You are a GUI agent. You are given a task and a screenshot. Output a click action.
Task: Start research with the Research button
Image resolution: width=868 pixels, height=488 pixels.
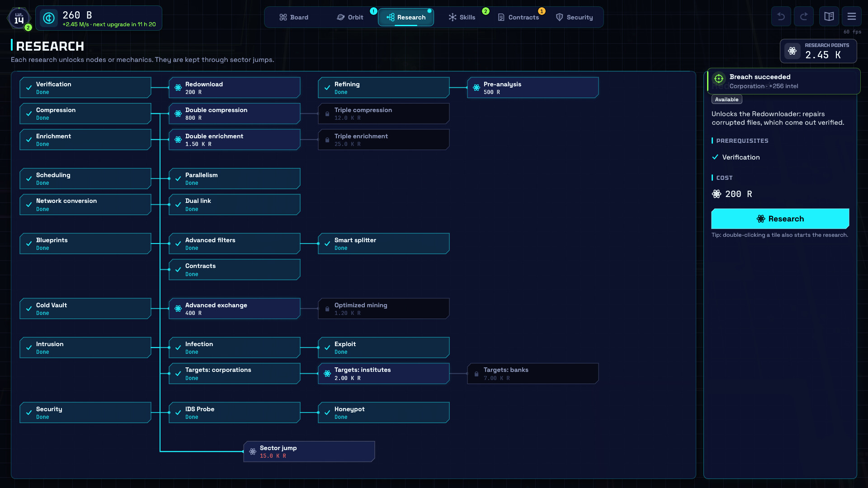pos(780,219)
